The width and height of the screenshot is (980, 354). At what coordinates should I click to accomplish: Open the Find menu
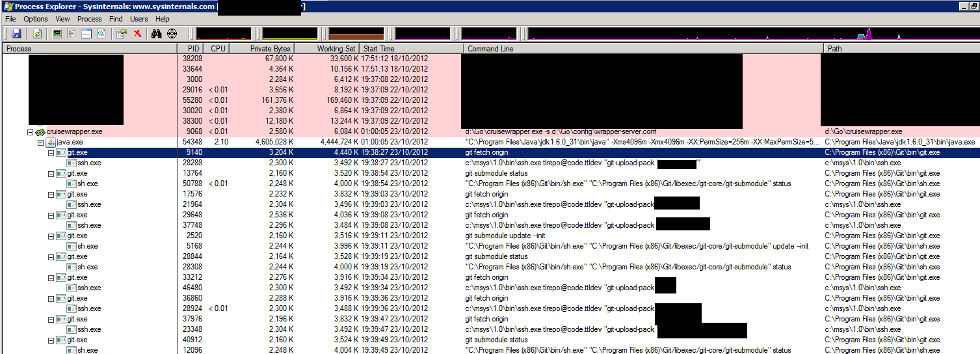click(116, 19)
